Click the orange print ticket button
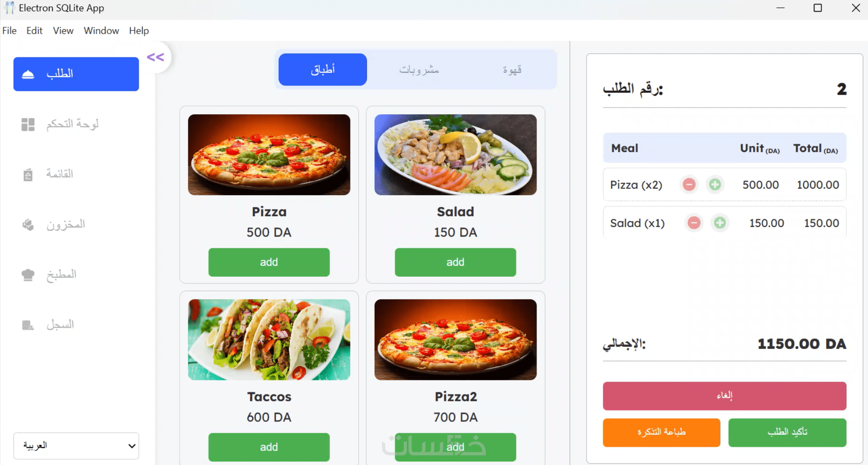Viewport: 868px width, 465px height. coord(662,432)
